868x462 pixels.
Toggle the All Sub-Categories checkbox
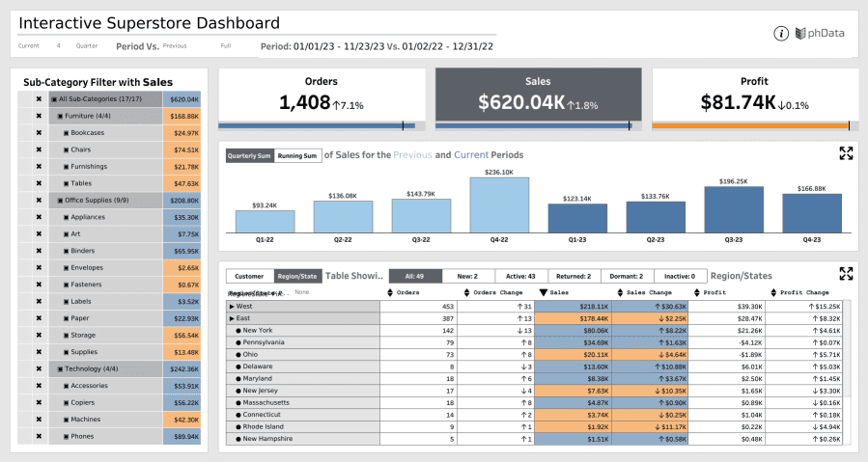pyautogui.click(x=54, y=99)
